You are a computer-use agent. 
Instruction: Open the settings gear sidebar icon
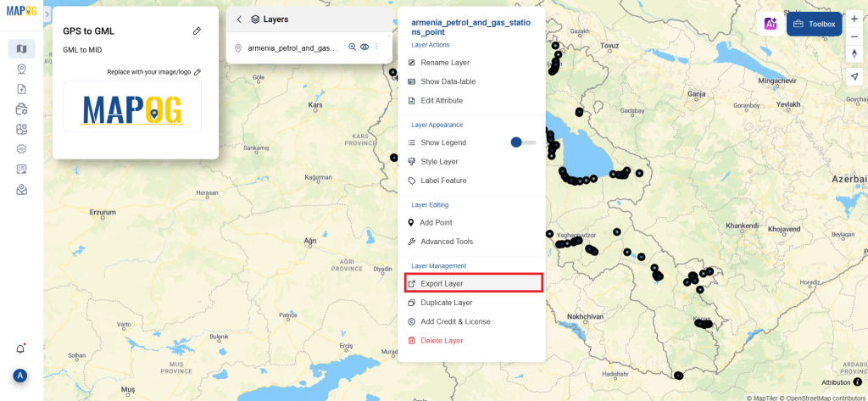[x=21, y=149]
